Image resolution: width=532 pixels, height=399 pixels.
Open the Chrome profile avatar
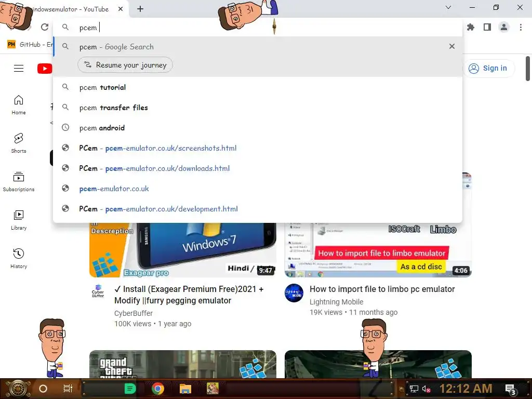[504, 27]
